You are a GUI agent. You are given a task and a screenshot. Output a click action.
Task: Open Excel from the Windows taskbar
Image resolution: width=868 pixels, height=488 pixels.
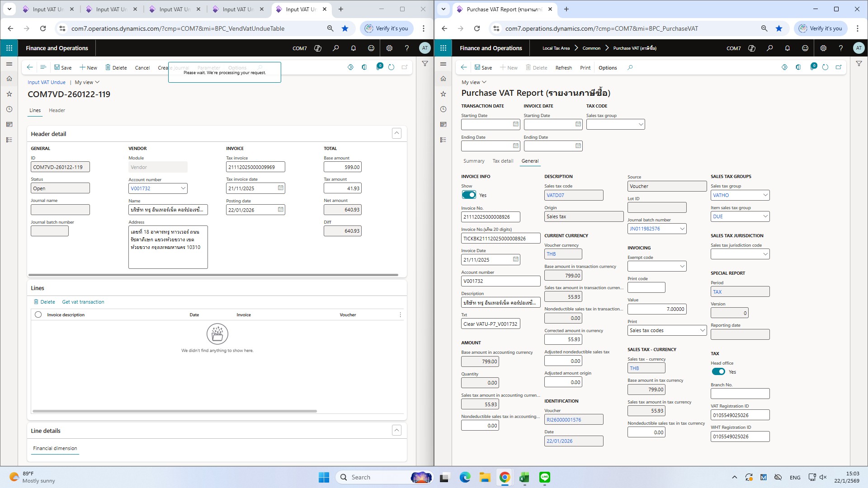[524, 477]
